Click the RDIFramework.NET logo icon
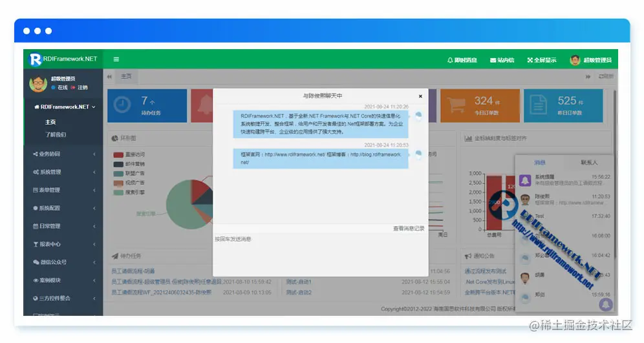 point(36,59)
